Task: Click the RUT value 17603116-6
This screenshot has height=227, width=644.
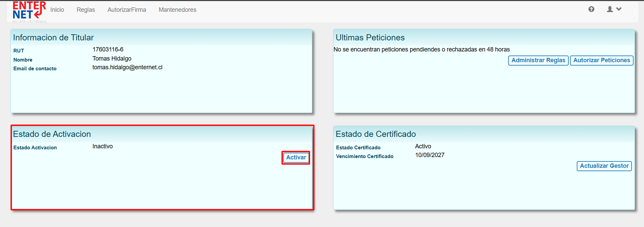Action: [x=108, y=49]
